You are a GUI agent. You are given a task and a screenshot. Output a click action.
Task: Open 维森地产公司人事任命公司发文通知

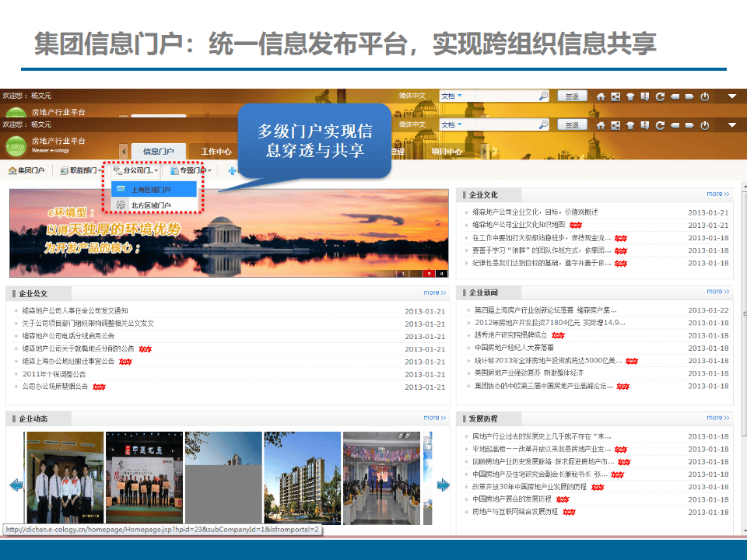[x=75, y=311]
